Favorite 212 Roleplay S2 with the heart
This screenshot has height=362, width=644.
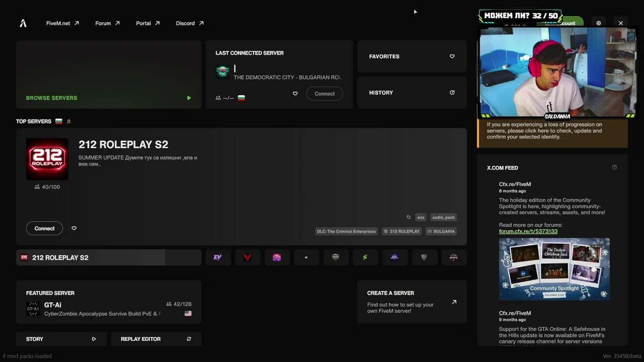[x=74, y=228]
